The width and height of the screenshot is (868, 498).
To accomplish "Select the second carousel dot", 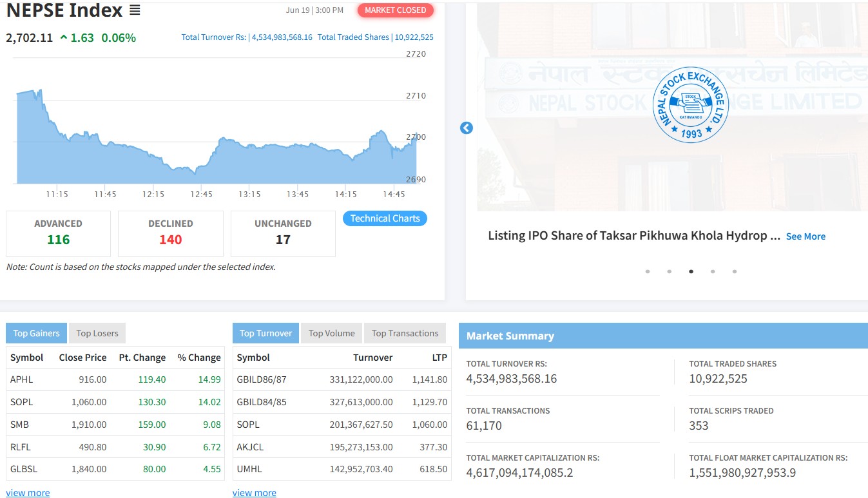I will (x=670, y=271).
